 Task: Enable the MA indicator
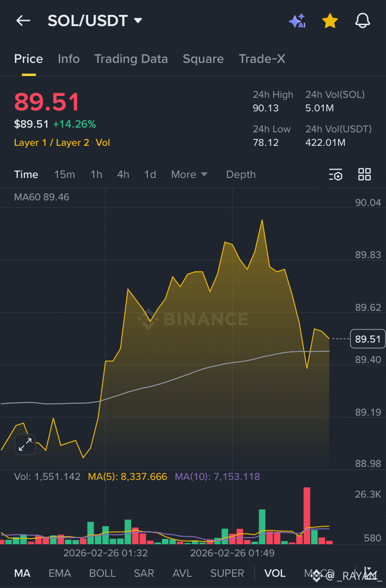[22, 573]
